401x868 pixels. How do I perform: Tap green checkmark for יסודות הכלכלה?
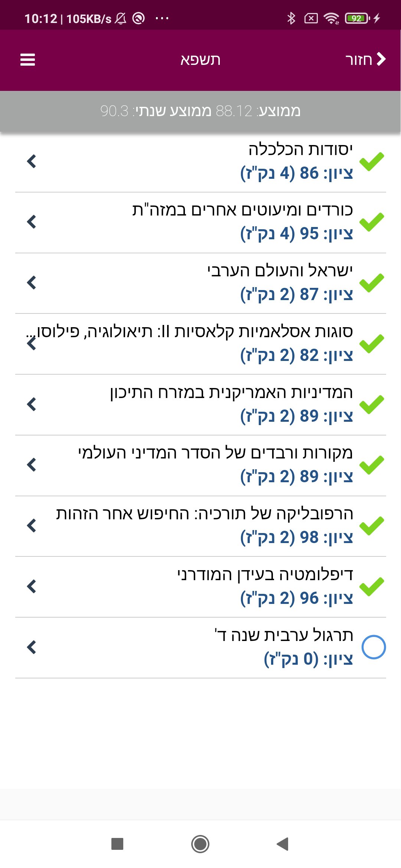pos(372,162)
